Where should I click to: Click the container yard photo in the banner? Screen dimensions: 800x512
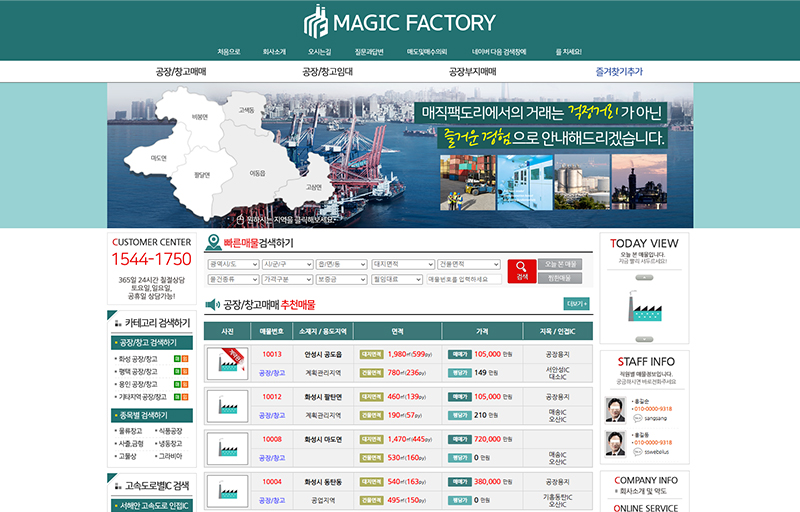point(468,183)
